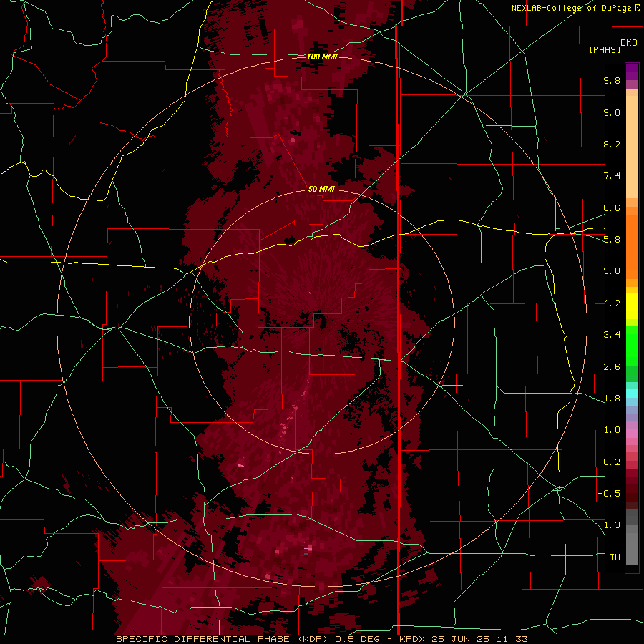Click the TH threshold label on the scale
This screenshot has width=644, height=644.
click(x=615, y=557)
